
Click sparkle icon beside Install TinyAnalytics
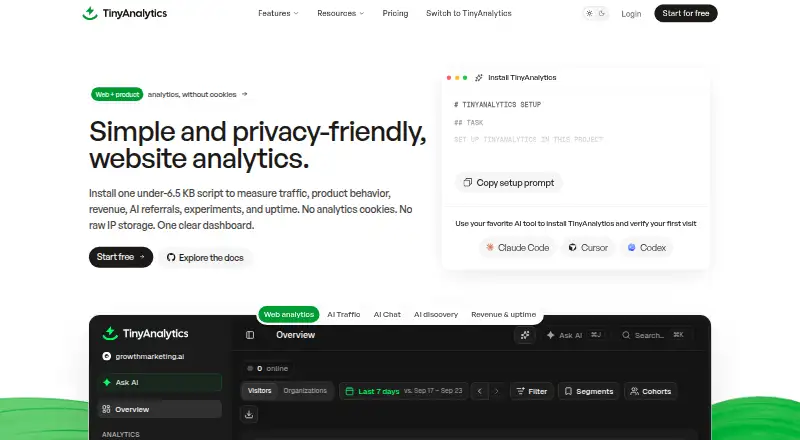point(479,78)
